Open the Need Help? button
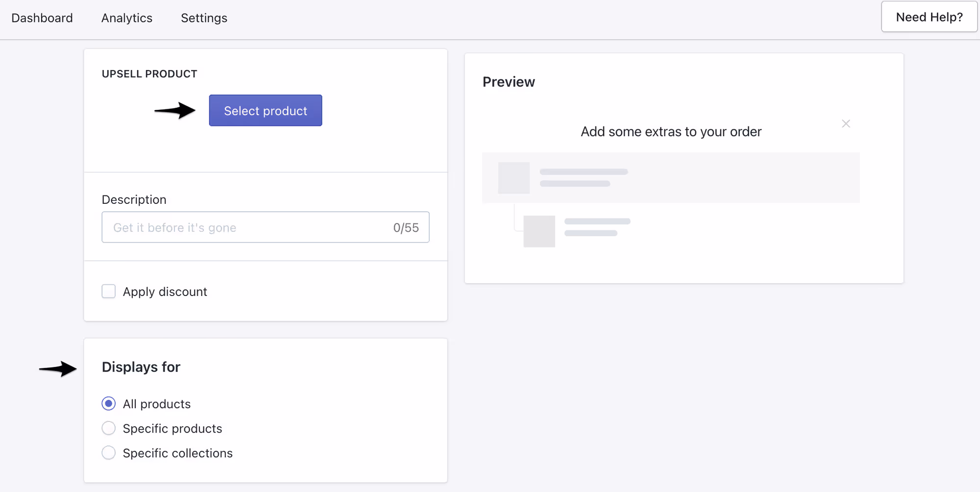Viewport: 980px width, 492px height. pyautogui.click(x=929, y=17)
